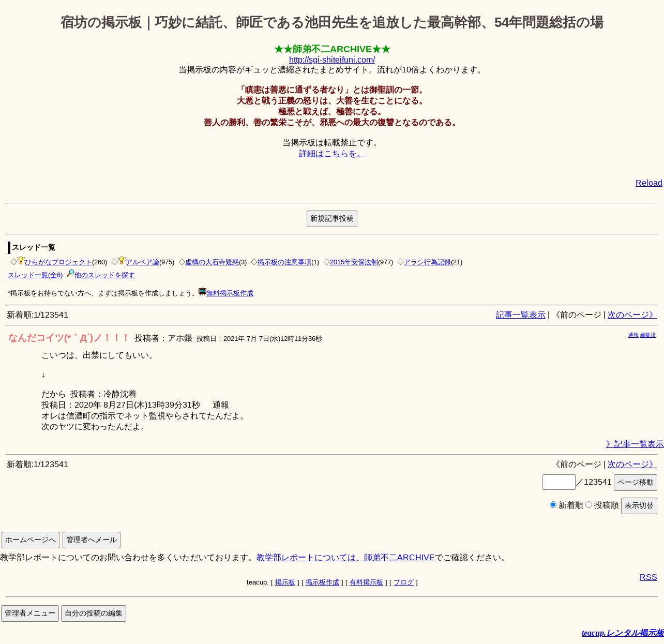Open the アラシ行為記録 thread
This screenshot has height=644, width=664.
[x=427, y=262]
